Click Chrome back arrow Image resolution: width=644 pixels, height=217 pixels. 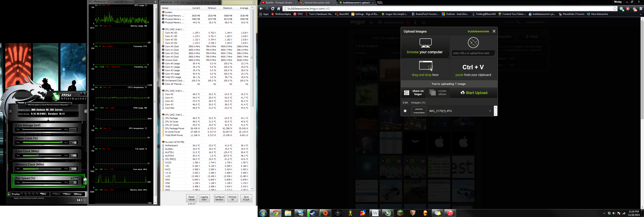click(x=261, y=8)
